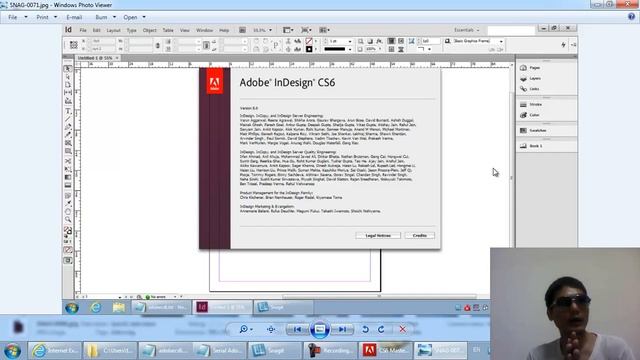
Task: Click the Adobe logo in About dialog
Action: coord(214,81)
